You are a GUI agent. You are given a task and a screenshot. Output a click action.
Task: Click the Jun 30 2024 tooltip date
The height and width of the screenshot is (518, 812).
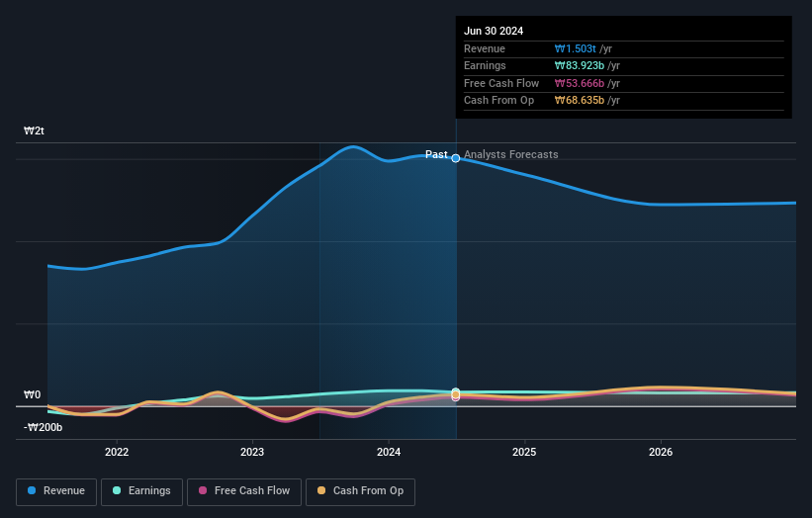point(494,31)
